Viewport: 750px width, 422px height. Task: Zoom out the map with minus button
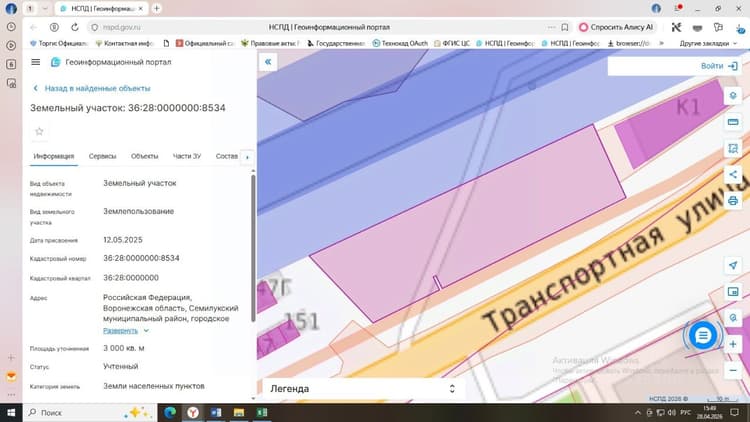[x=733, y=370]
